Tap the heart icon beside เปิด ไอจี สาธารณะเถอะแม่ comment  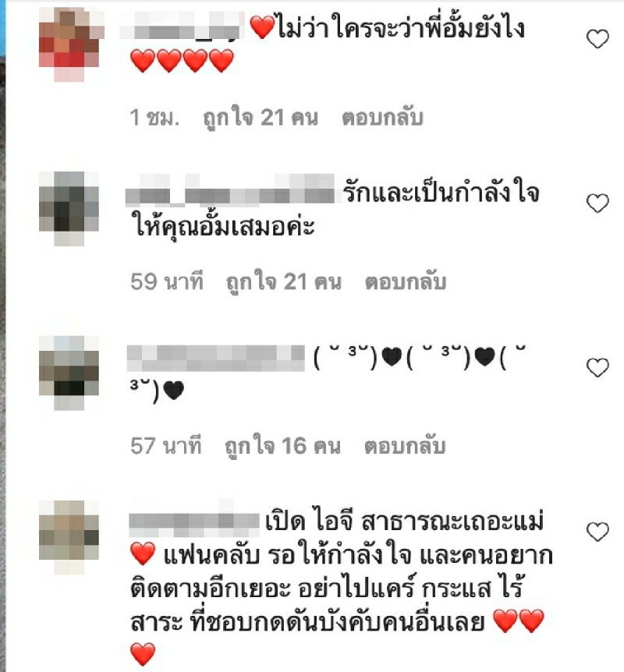[x=597, y=532]
